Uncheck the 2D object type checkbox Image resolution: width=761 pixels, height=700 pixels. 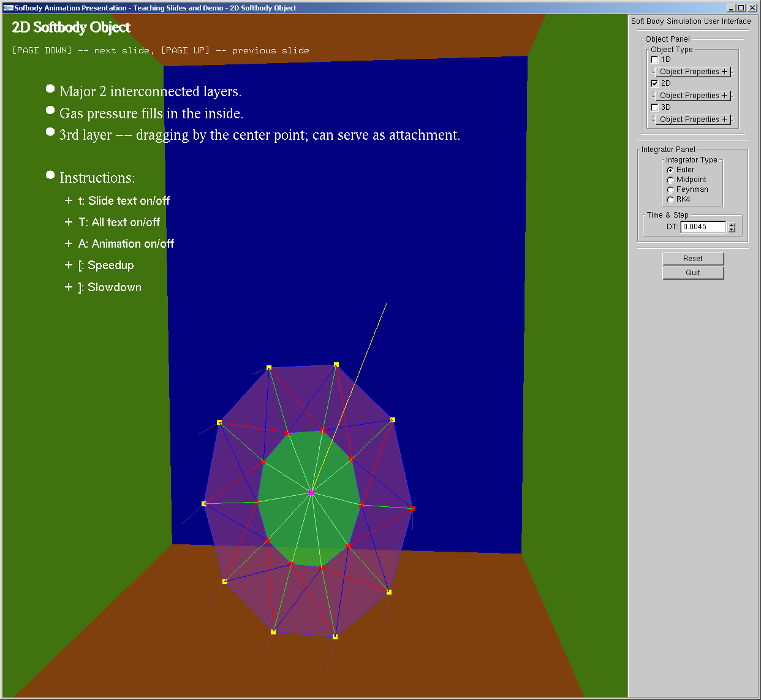tap(654, 83)
